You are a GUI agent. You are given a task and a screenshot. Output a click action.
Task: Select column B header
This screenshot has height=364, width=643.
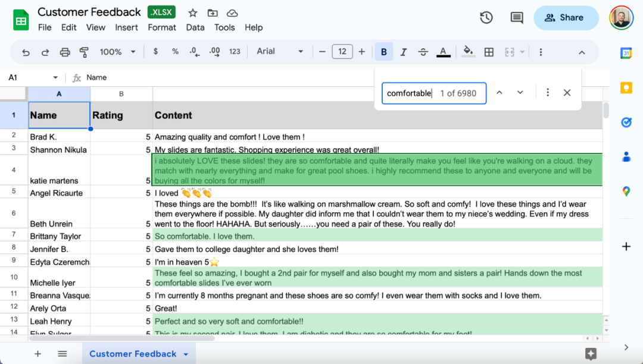[x=121, y=94]
